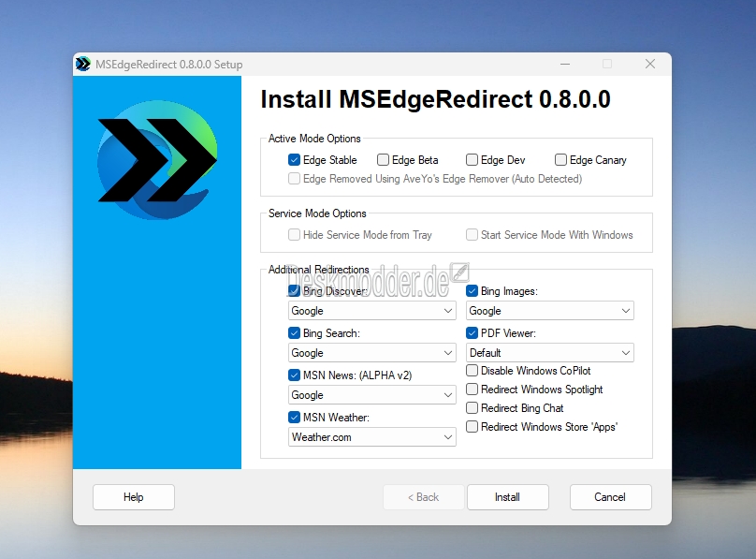Image resolution: width=756 pixels, height=559 pixels.
Task: Click the MSEdgeRedirect title bar icon
Action: pyautogui.click(x=83, y=65)
